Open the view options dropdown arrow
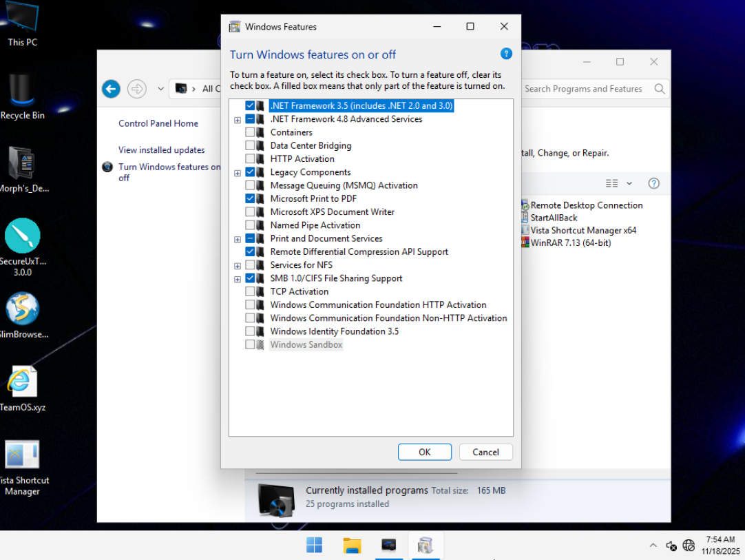This screenshot has width=745, height=560. 629,183
